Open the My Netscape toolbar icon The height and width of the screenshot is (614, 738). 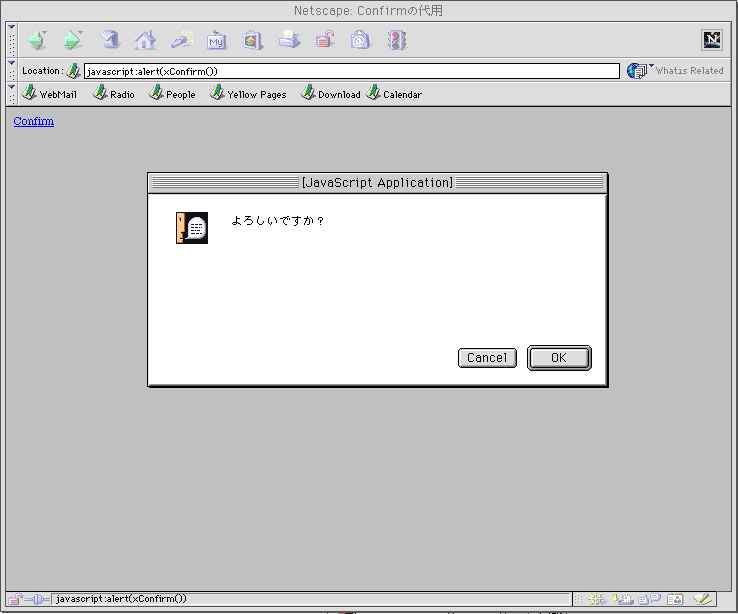point(216,41)
